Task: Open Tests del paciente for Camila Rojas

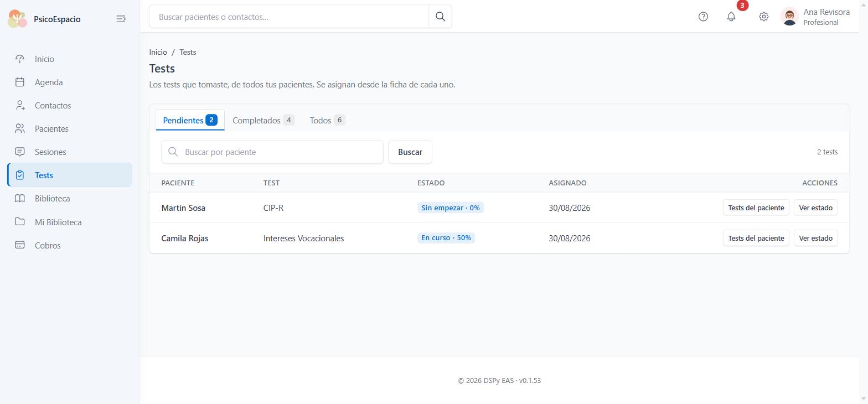Action: point(756,238)
